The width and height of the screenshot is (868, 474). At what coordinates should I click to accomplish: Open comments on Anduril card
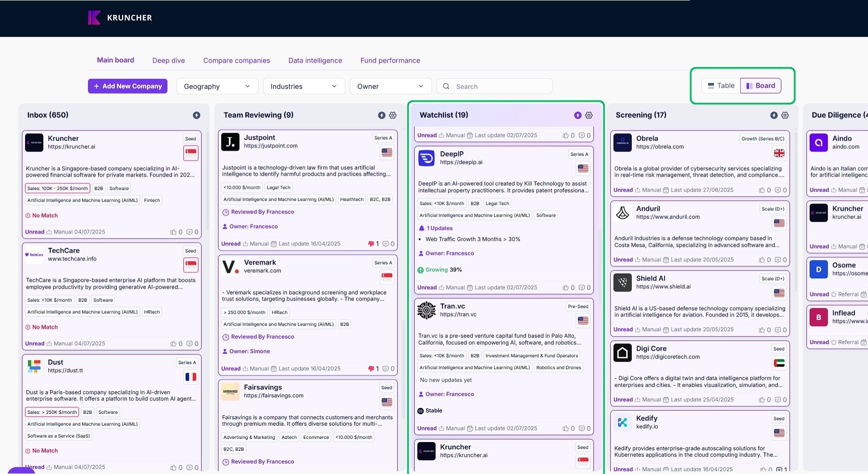click(778, 260)
